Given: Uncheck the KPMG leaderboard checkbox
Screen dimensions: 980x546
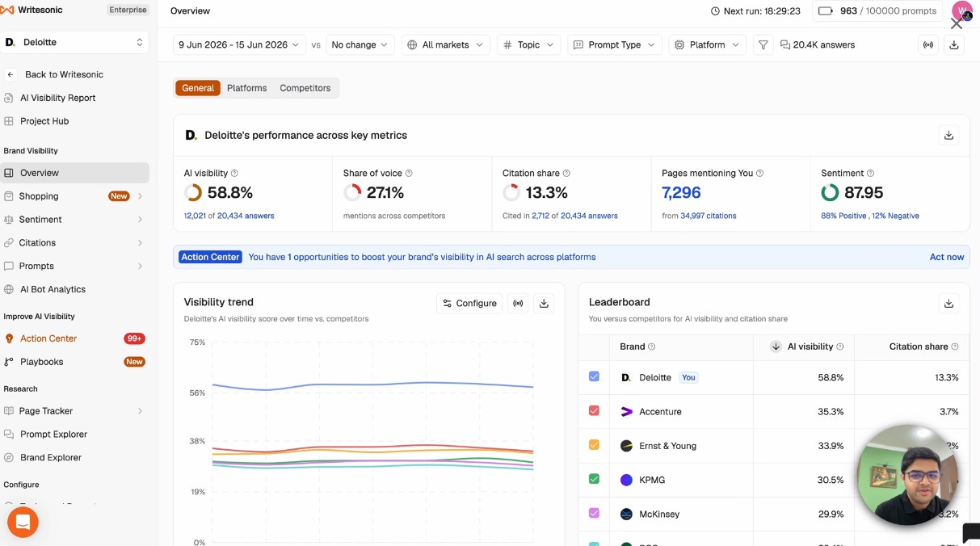Looking at the screenshot, I should [x=595, y=479].
